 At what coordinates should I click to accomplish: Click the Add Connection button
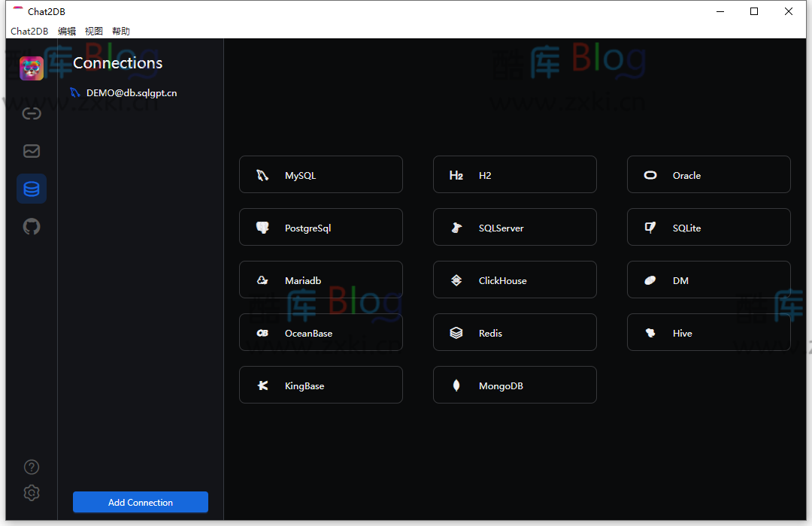tap(140, 502)
